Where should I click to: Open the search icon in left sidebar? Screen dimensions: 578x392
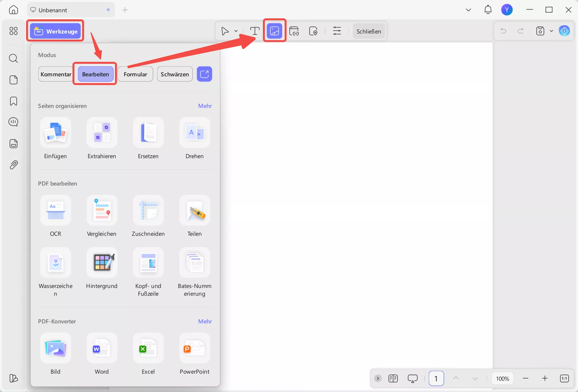(13, 58)
